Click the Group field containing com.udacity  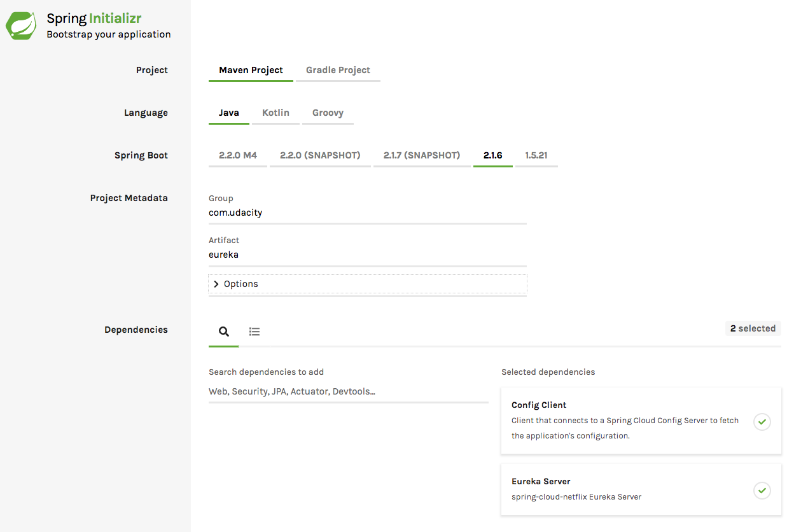367,213
